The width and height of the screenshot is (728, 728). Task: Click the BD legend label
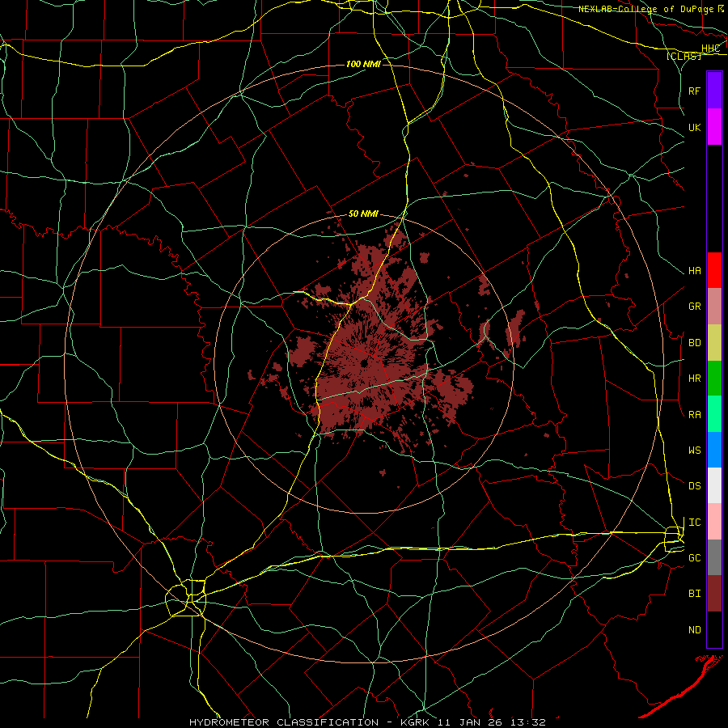point(694,343)
